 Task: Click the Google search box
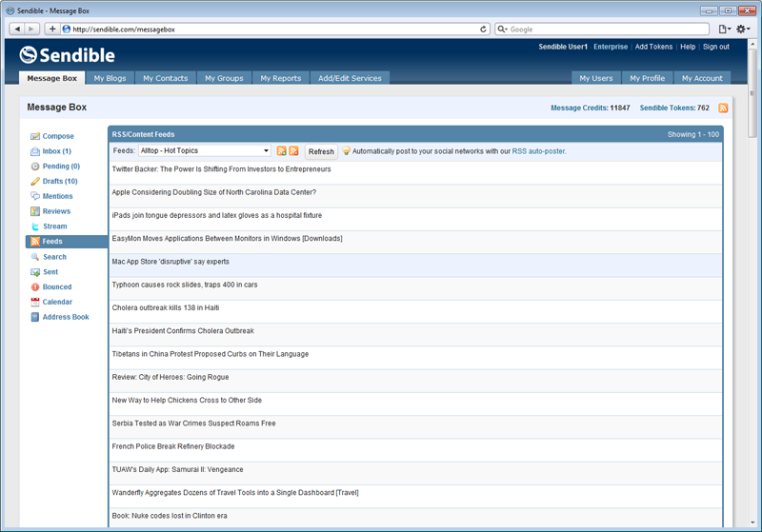tap(602, 30)
